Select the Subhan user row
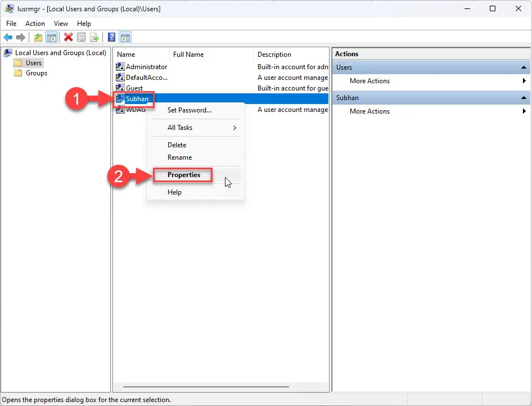Screen dimensions: 532x406 click(221, 99)
